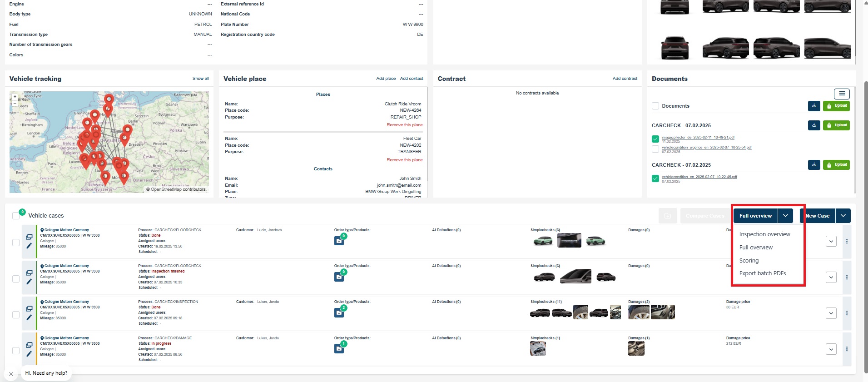The image size is (868, 382).
Task: Close the 'Need any help?' chat bubble
Action: tap(11, 374)
